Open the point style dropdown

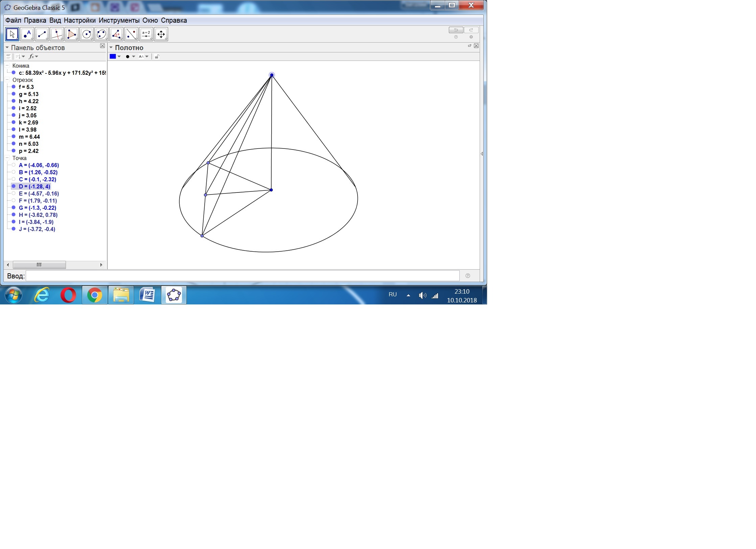[x=133, y=56]
